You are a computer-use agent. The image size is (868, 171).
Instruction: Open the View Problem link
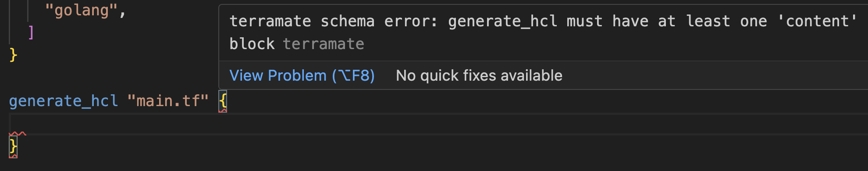coord(302,75)
